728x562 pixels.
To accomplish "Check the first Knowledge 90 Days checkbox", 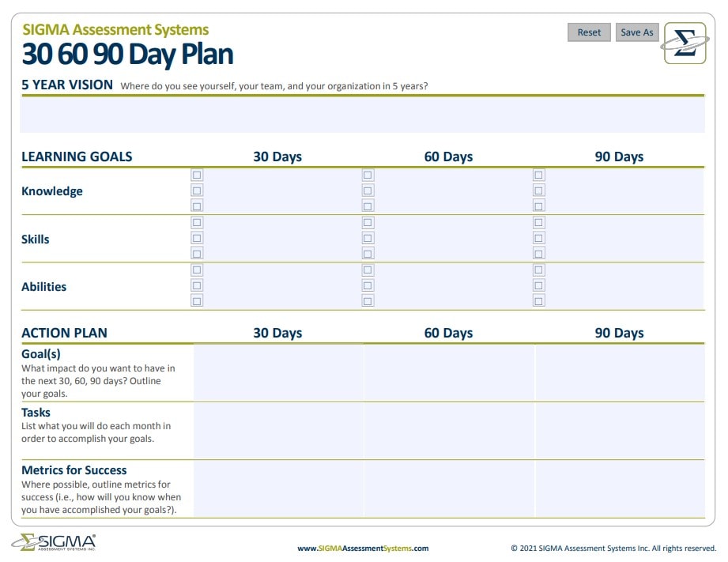I will click(x=538, y=175).
